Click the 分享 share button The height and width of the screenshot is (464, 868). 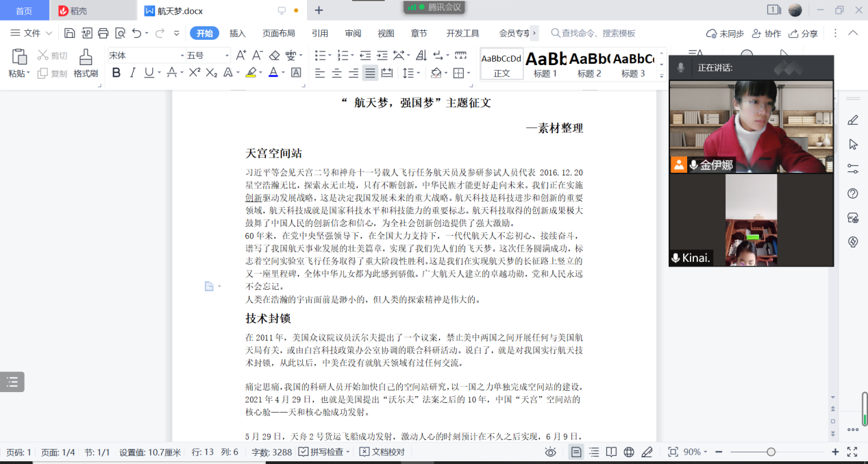[804, 33]
